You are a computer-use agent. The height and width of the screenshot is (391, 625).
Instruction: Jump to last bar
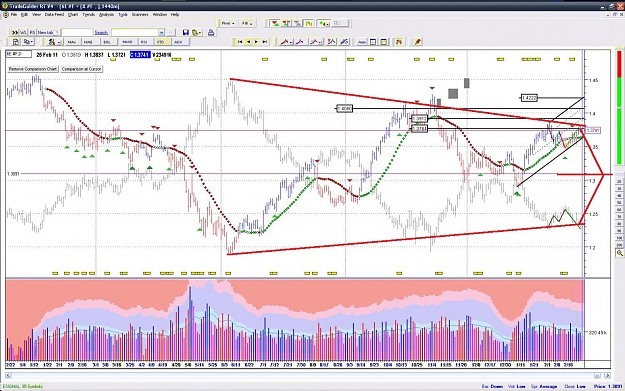click(265, 41)
